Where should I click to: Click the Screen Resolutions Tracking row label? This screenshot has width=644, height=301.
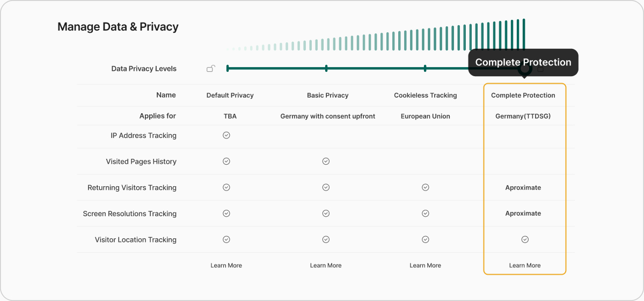129,214
